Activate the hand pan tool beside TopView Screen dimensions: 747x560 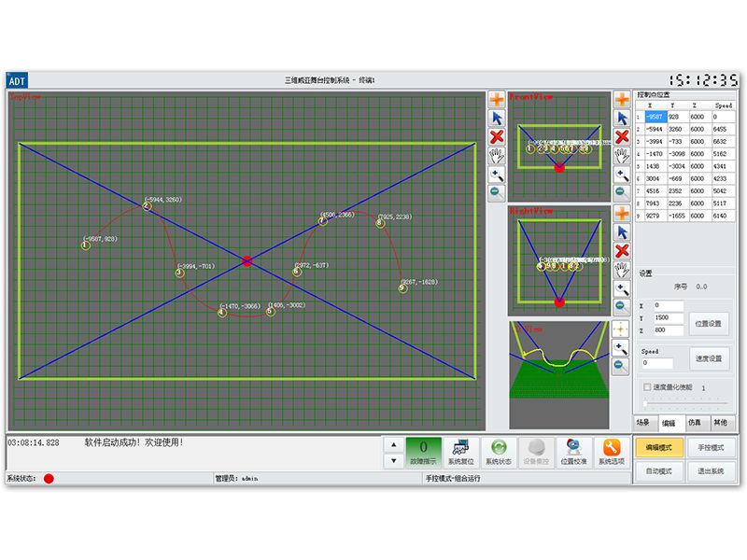[497, 156]
